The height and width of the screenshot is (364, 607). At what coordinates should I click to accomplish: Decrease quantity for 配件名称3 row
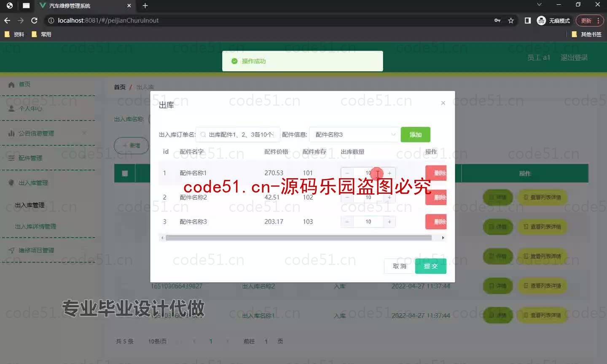[x=347, y=222]
